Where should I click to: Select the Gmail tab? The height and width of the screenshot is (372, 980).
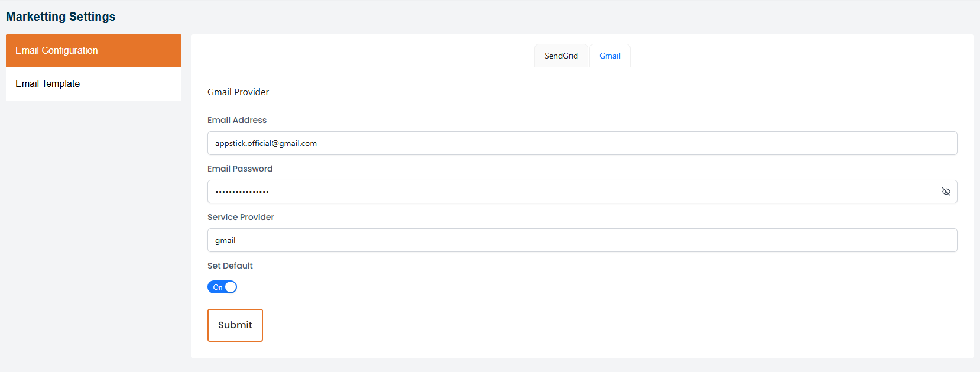tap(609, 56)
